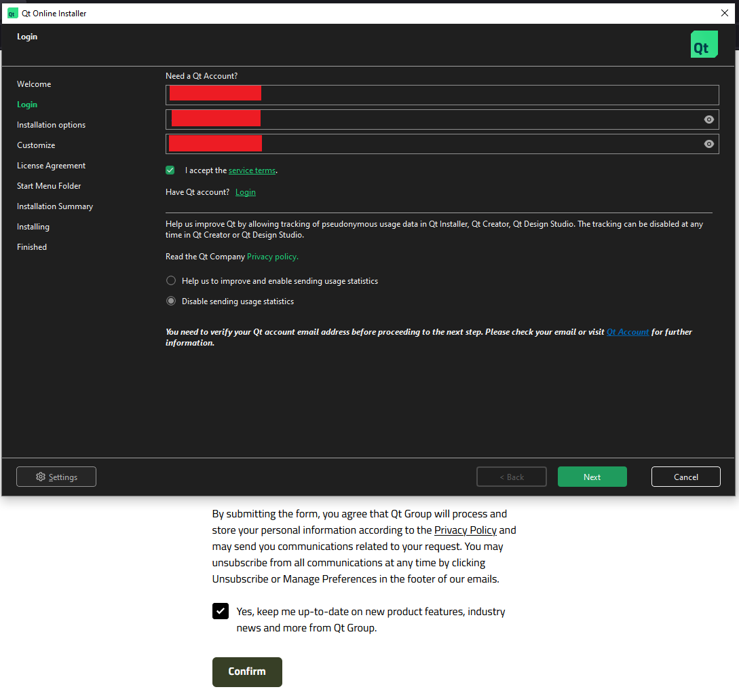Select License Agreement step in sidebar

52,166
